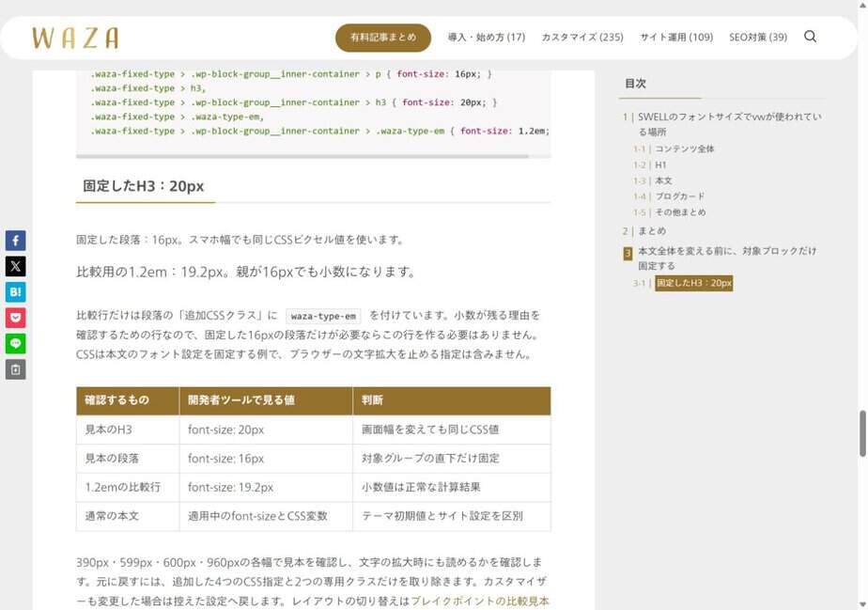Click table cell 小数値は正常な計算結果

pos(452,487)
